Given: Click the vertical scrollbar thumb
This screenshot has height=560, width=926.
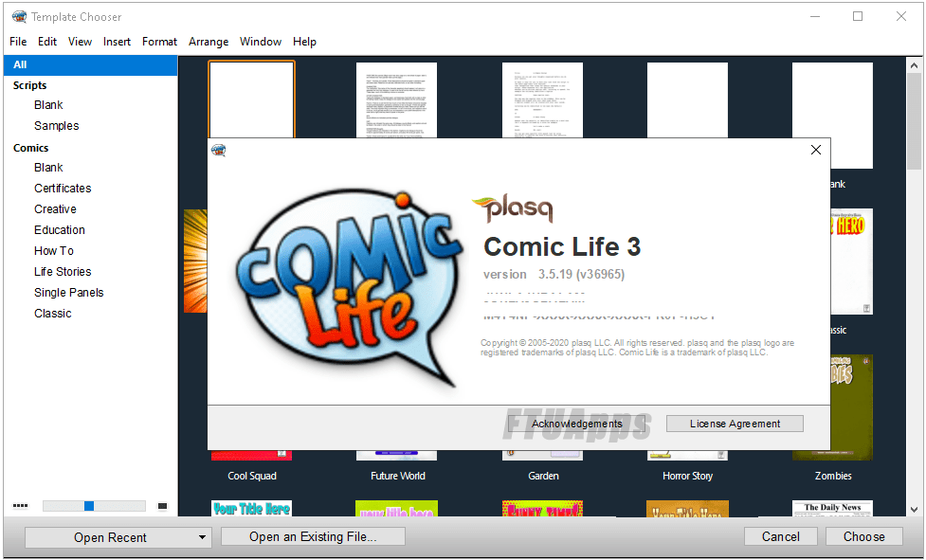Looking at the screenshot, I should tap(915, 121).
